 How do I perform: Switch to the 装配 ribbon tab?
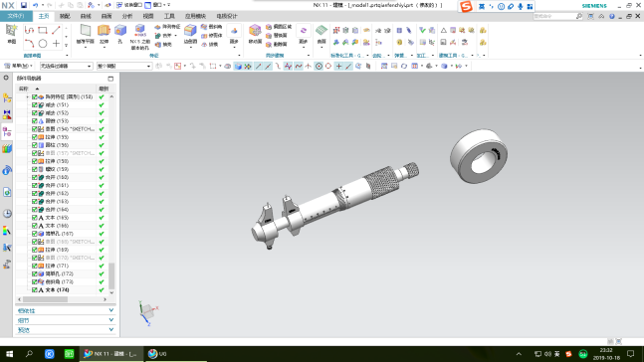tap(65, 16)
